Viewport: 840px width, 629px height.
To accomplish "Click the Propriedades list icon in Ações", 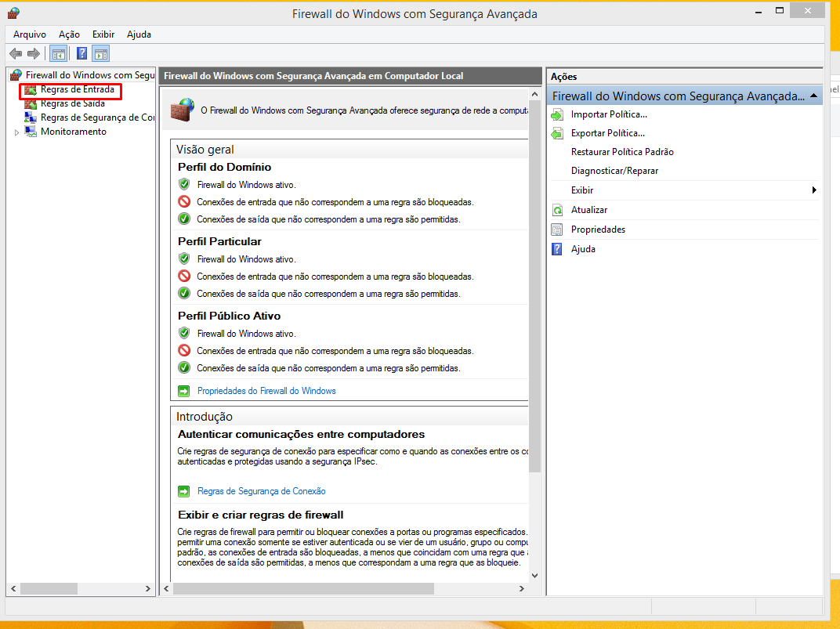I will [x=557, y=230].
